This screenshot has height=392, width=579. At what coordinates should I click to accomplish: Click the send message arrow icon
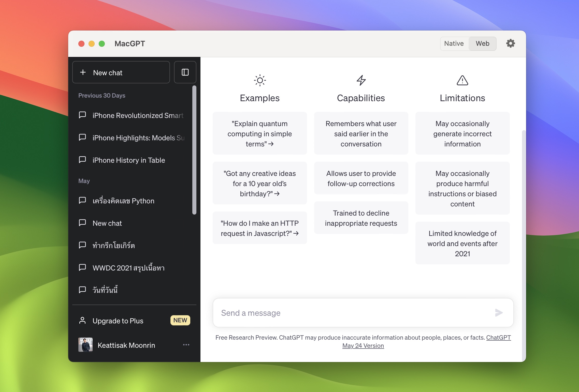[x=499, y=313]
